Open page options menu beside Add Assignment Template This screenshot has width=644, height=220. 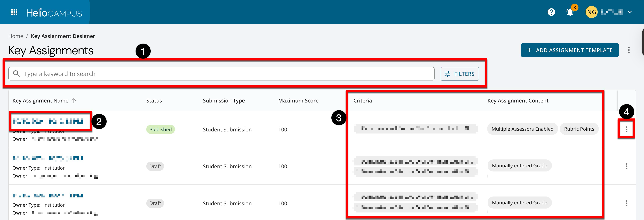(629, 50)
